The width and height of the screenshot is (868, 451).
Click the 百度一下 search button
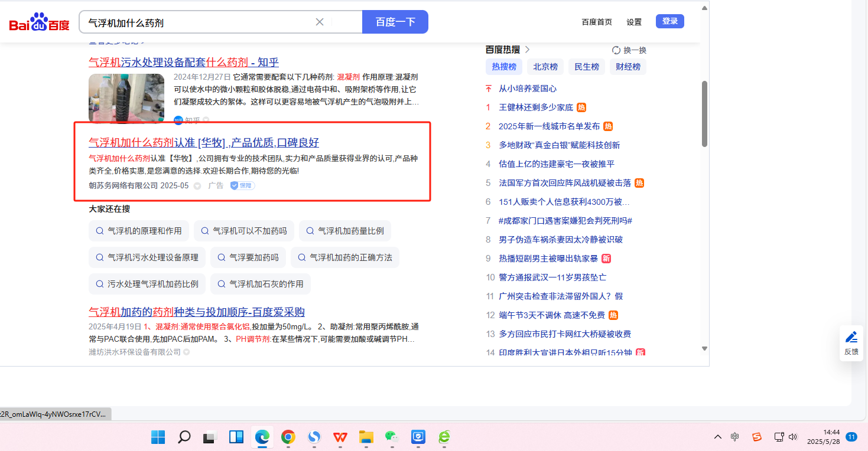click(395, 22)
